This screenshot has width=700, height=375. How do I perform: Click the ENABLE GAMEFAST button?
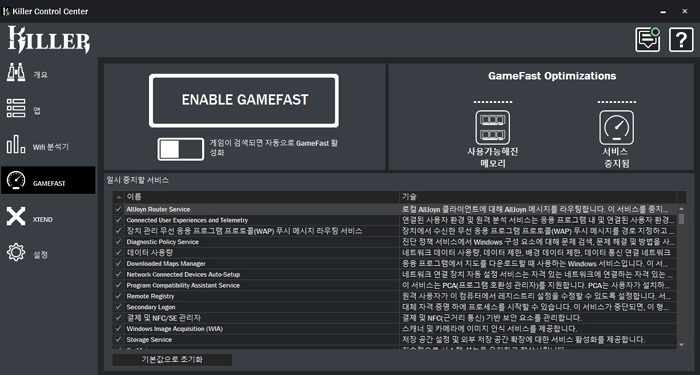tap(244, 100)
